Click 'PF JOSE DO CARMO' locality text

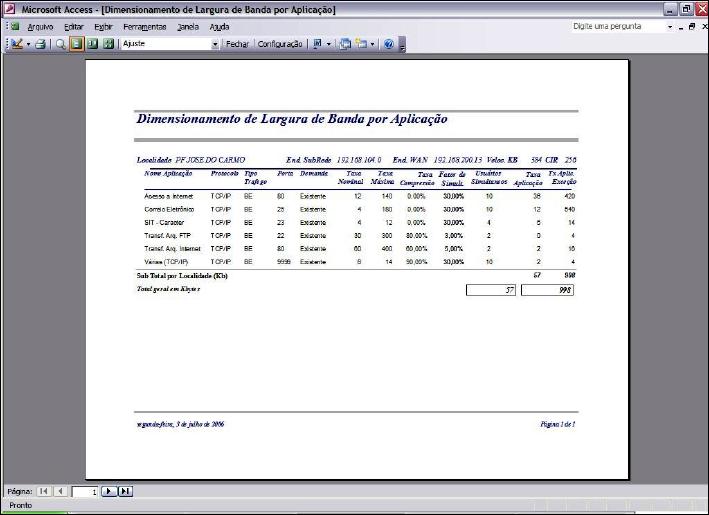[x=210, y=160]
